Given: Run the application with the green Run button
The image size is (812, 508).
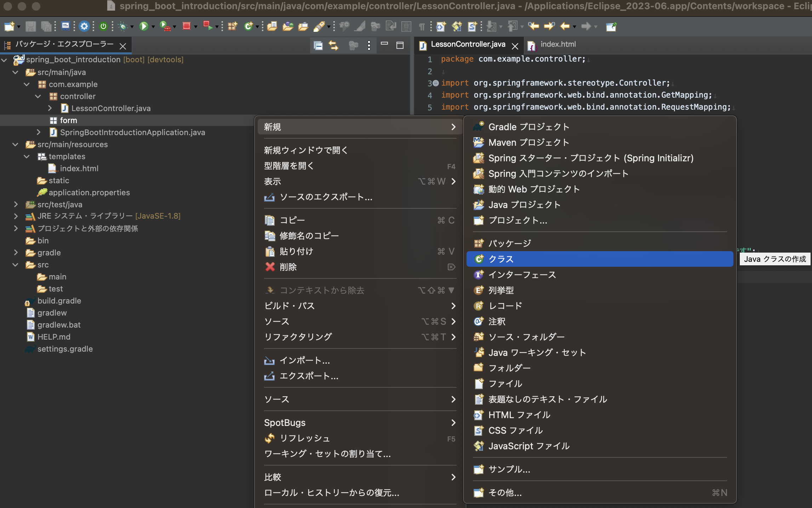Looking at the screenshot, I should tap(144, 27).
